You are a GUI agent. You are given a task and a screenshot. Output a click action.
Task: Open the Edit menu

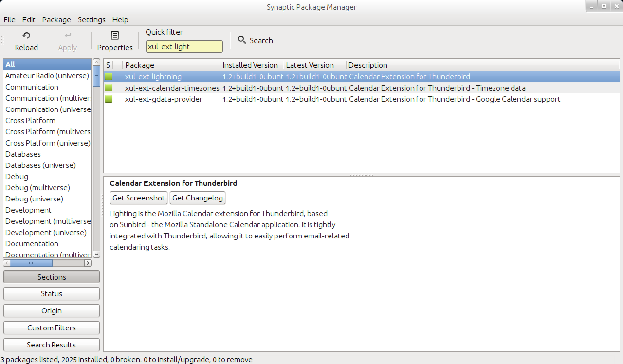pyautogui.click(x=29, y=20)
